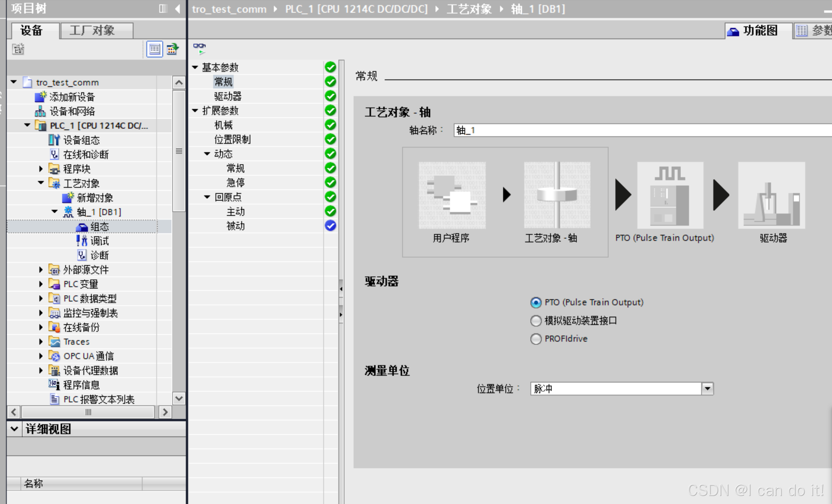Select the 模拟驱动装置接口 radio button
Viewport: 832px width, 504px height.
[x=536, y=320]
